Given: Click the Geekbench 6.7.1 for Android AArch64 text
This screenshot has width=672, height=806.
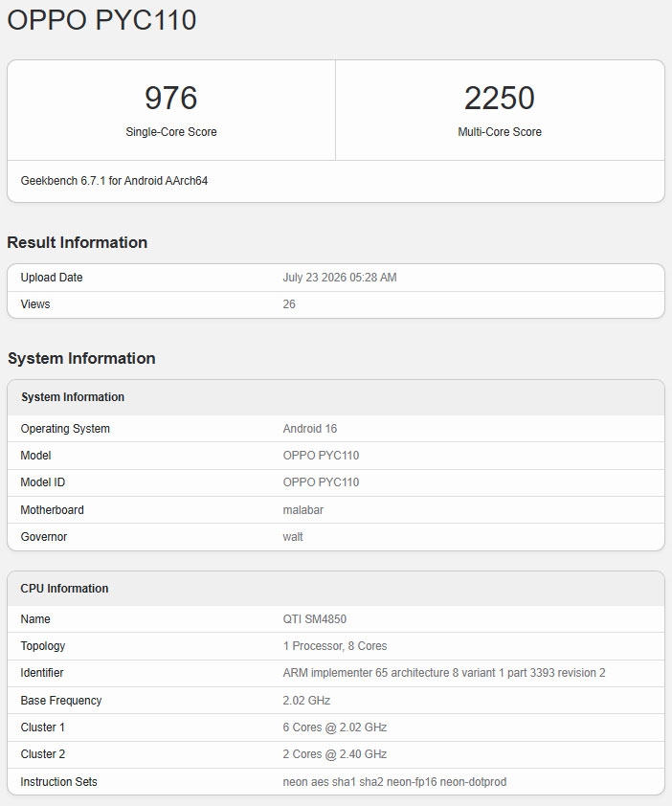Looking at the screenshot, I should 114,180.
